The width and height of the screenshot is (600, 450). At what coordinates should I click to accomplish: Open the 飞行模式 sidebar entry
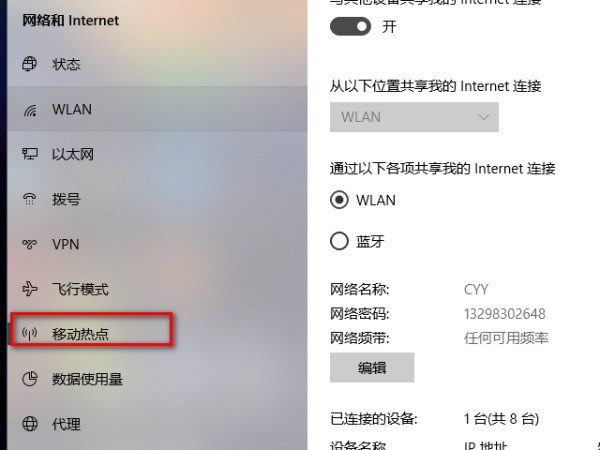click(x=157, y=289)
